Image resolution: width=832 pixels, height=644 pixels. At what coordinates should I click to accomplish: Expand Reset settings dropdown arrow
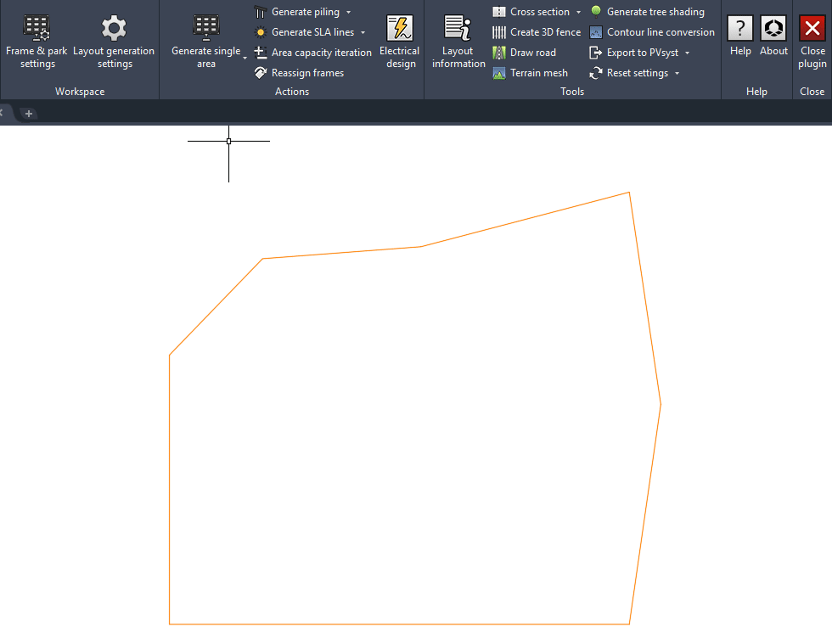pyautogui.click(x=677, y=73)
